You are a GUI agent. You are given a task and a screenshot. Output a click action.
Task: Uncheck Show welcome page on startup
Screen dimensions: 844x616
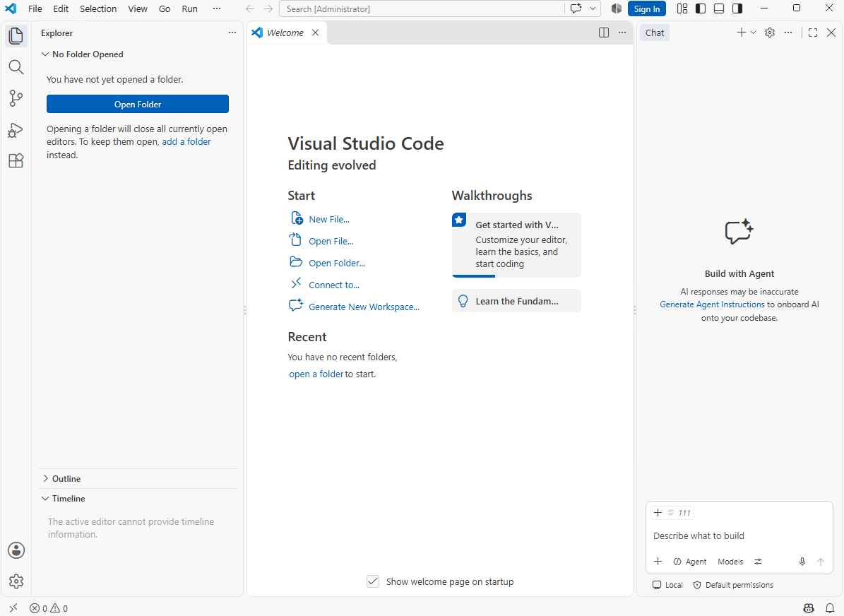372,581
